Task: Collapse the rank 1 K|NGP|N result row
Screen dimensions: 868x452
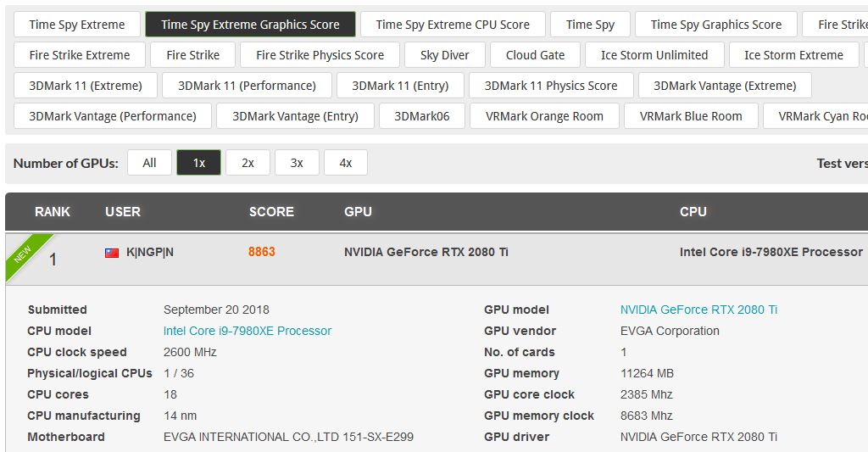Action: pos(437,259)
